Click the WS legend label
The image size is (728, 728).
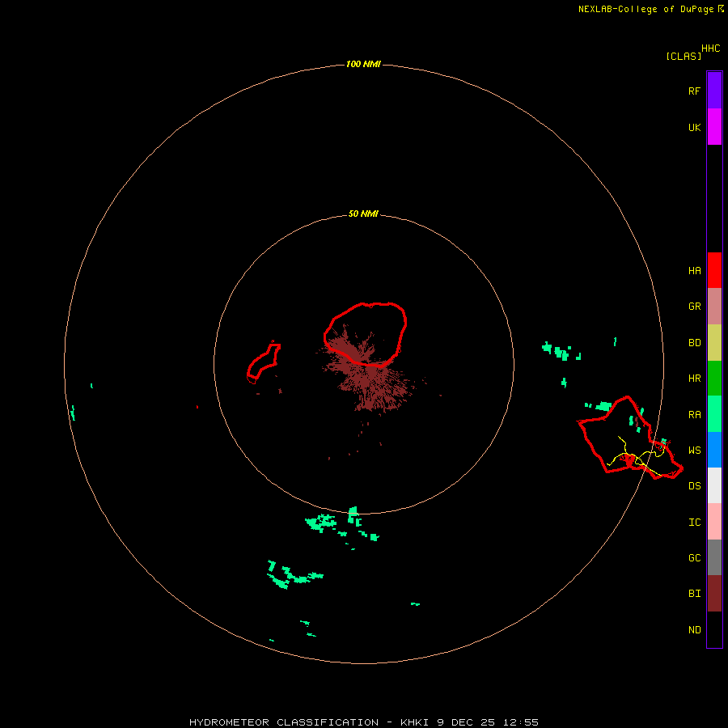[694, 451]
